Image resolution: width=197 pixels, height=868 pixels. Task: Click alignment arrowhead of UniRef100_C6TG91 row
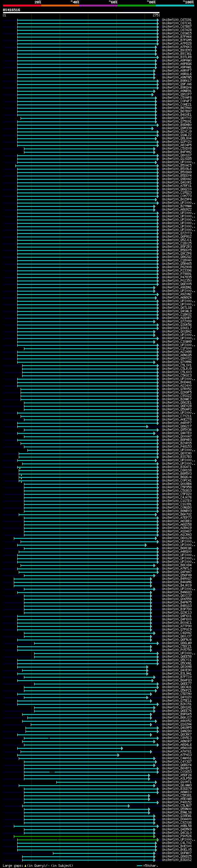(x=158, y=20)
